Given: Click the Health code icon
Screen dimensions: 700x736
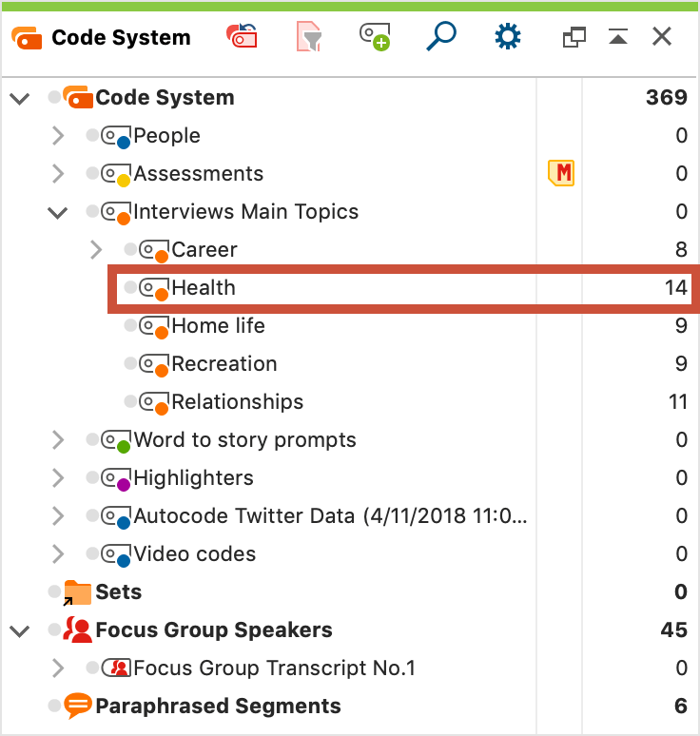Looking at the screenshot, I should (x=153, y=289).
